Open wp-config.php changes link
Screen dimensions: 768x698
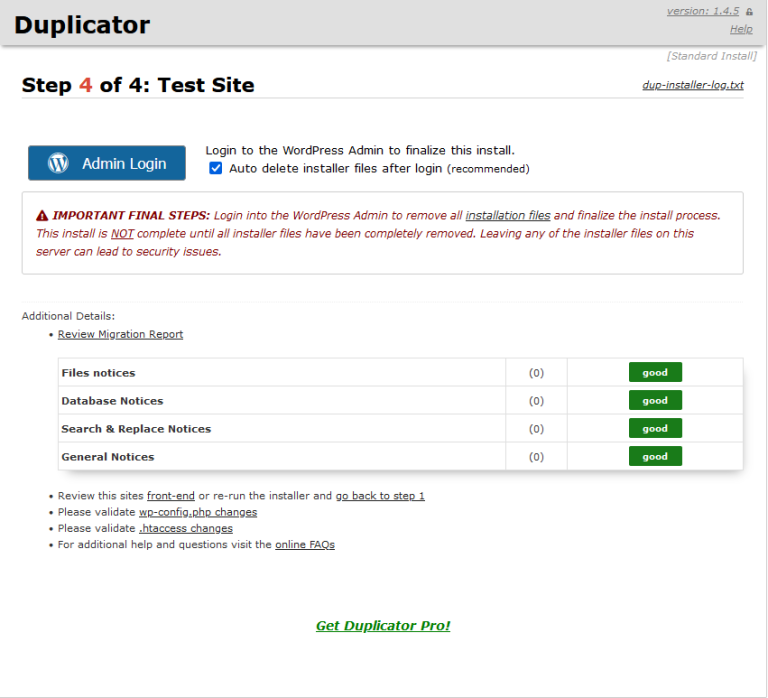[x=198, y=512]
